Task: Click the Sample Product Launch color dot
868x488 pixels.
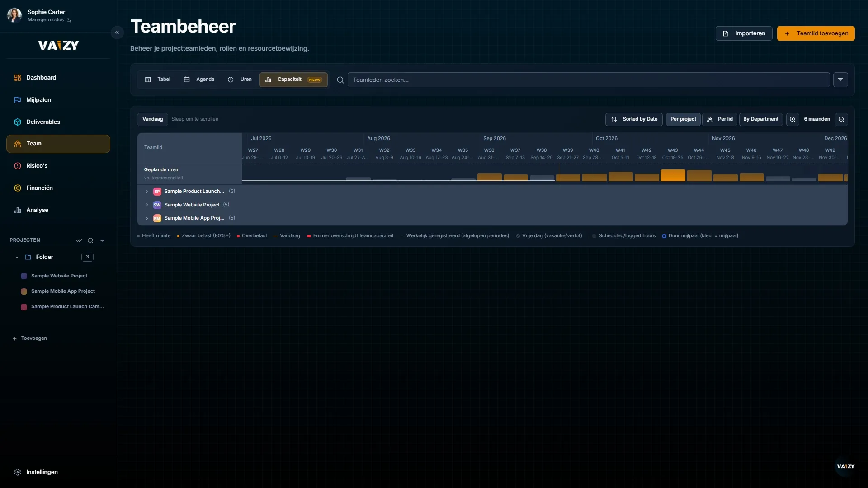Action: 24,307
